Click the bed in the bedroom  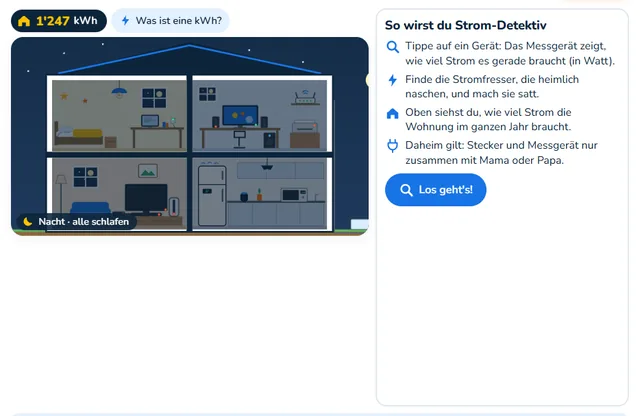click(x=79, y=134)
